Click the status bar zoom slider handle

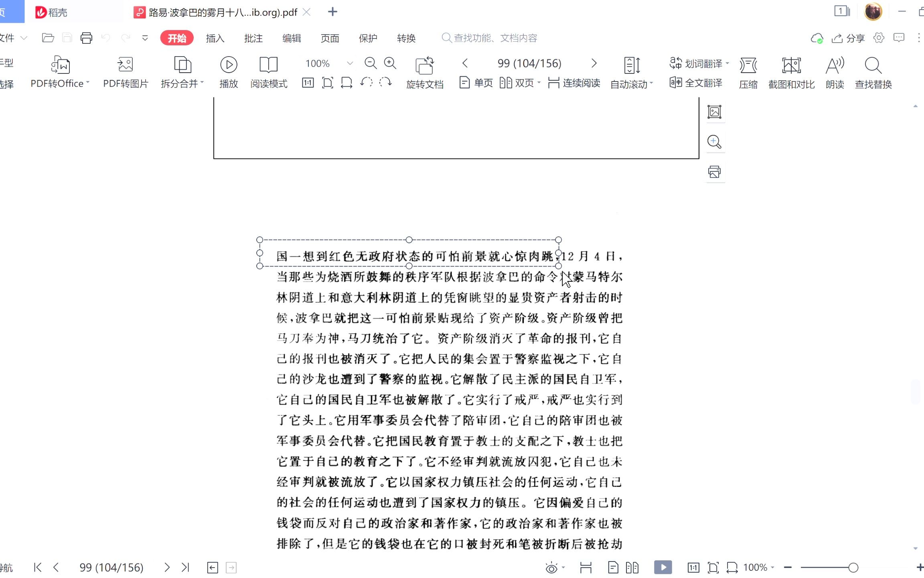pos(853,568)
